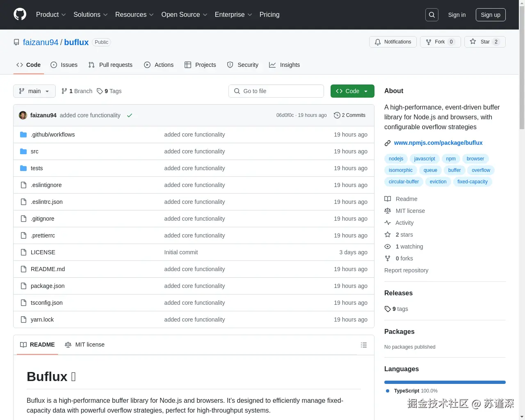Click the link icon beside the npm package URL
The image size is (525, 420).
click(387, 143)
